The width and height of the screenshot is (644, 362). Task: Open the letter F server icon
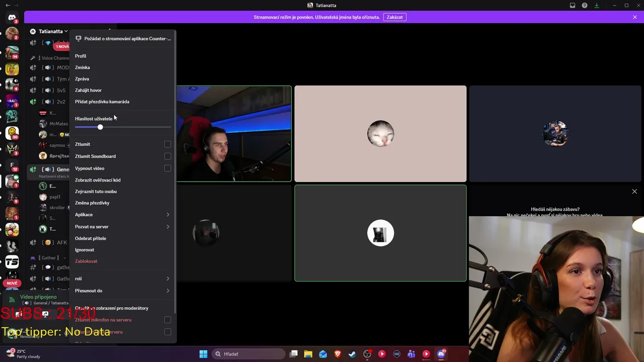tap(12, 165)
